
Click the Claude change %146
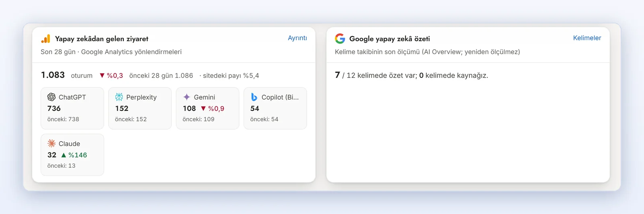[78, 155]
